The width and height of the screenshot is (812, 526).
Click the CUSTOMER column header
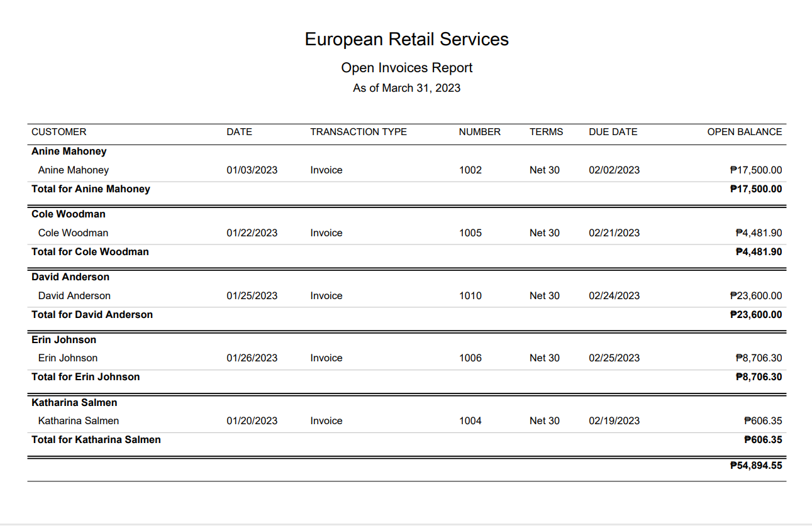(59, 132)
